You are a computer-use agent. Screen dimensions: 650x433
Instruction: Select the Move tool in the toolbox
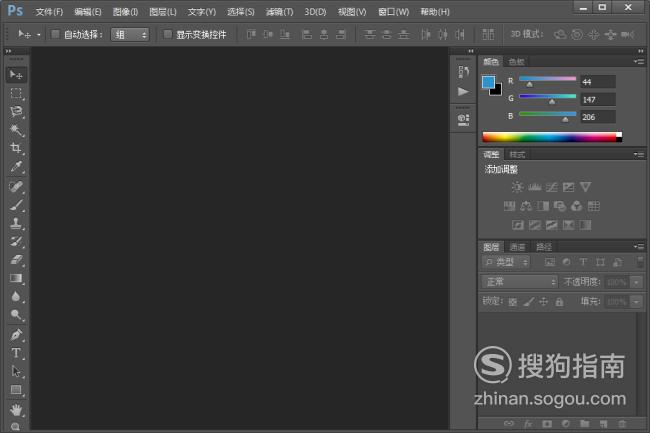(16, 75)
